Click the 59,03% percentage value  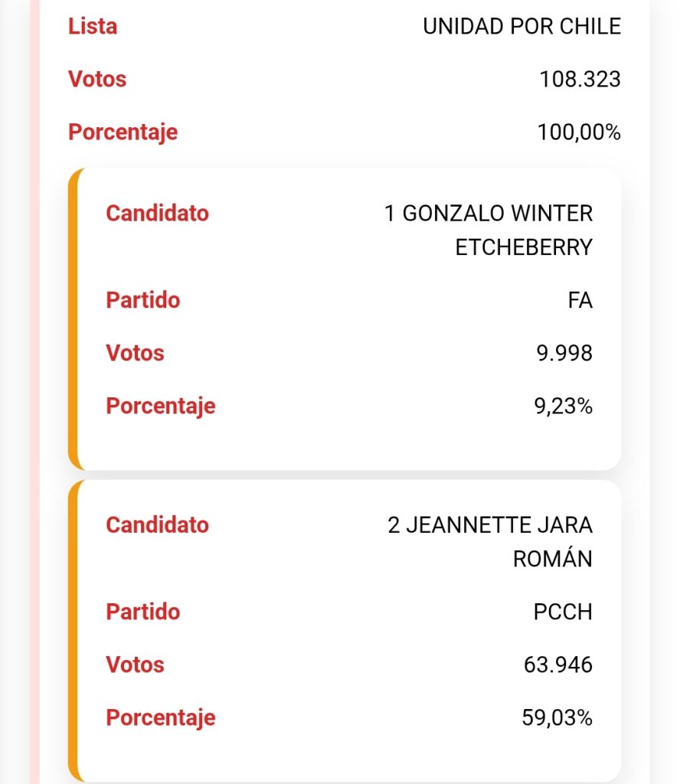pos(557,718)
